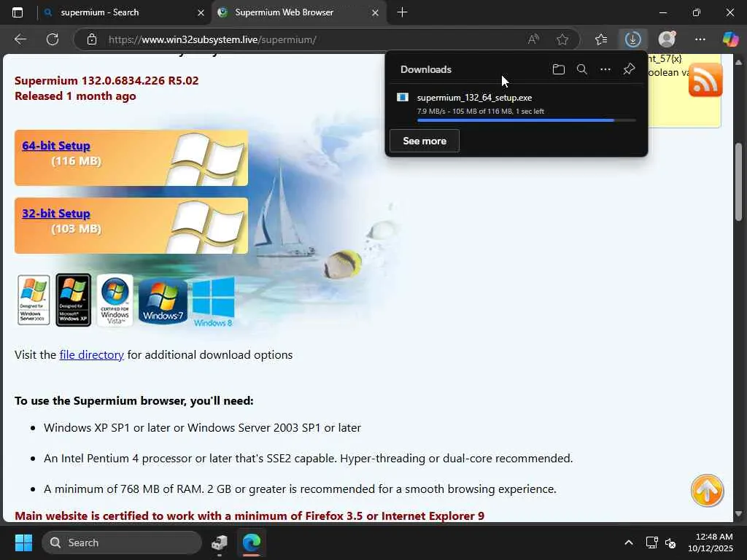Open the Favorites list icon

(x=601, y=39)
